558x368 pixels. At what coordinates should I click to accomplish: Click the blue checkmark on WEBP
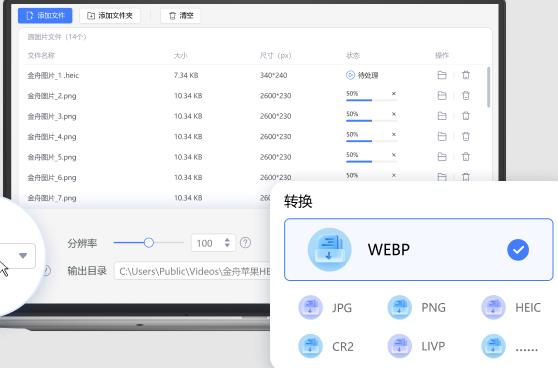pyautogui.click(x=518, y=250)
